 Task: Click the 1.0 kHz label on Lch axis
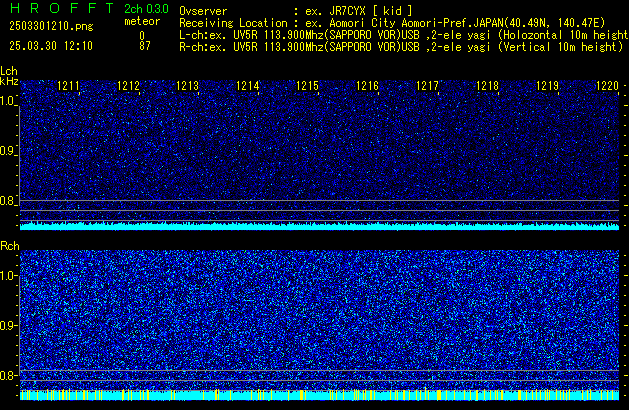8,101
